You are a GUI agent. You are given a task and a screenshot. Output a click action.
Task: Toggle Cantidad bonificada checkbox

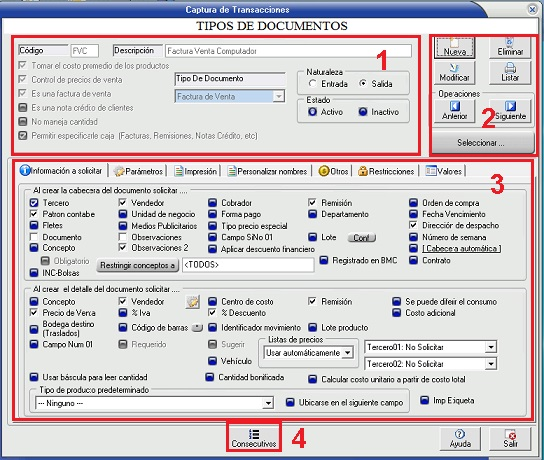210,377
